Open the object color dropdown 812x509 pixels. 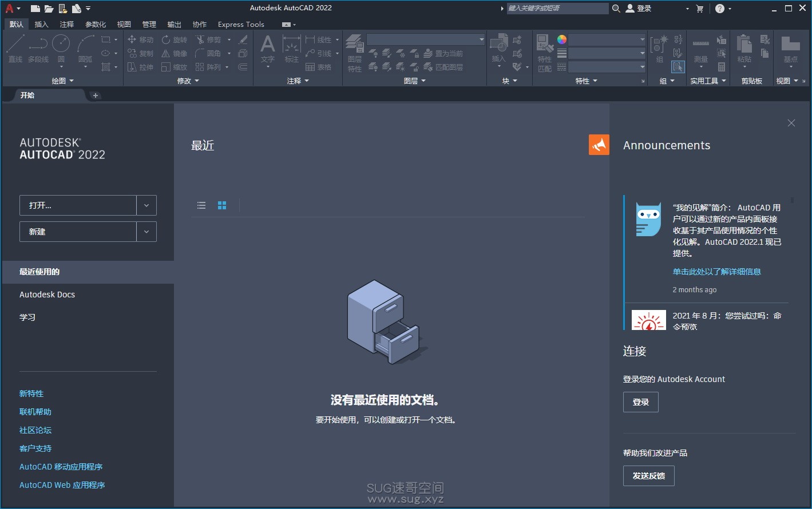point(607,39)
